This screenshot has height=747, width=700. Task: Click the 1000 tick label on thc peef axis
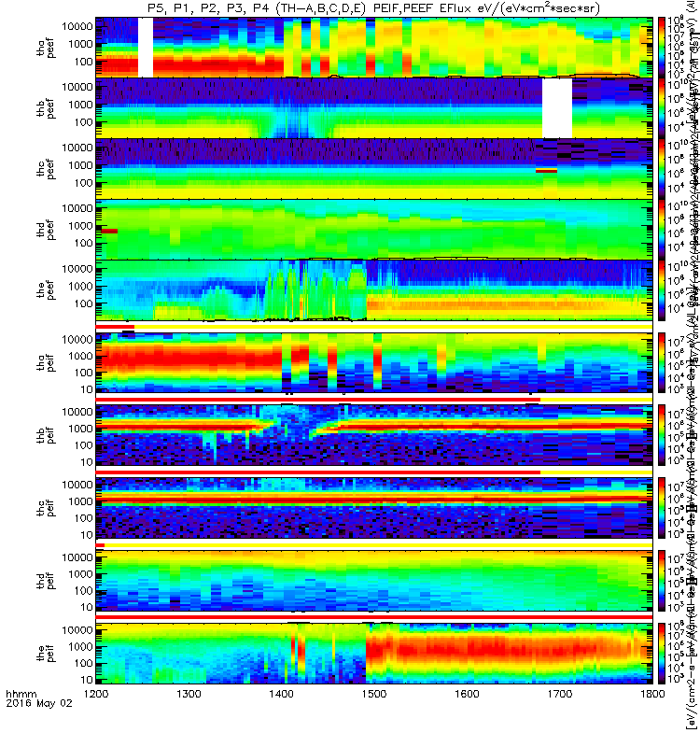coord(80,166)
